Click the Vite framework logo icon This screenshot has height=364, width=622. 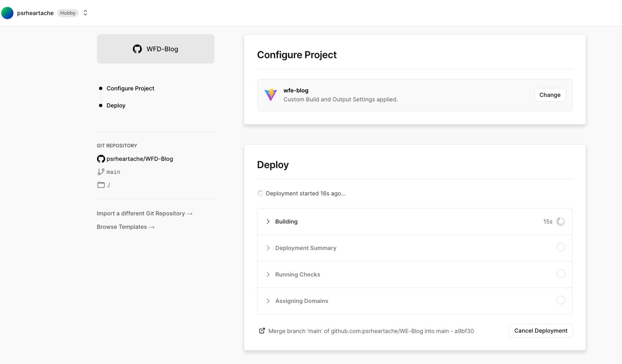[271, 95]
